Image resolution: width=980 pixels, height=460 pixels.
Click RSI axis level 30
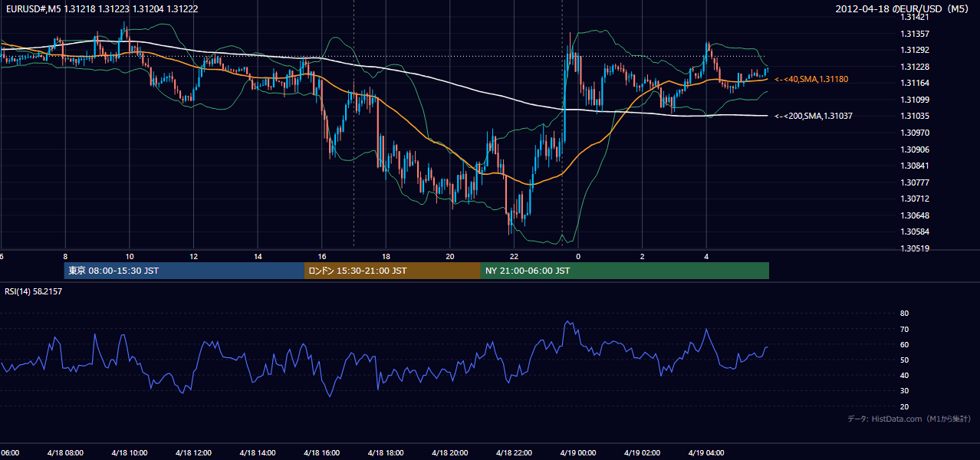point(904,391)
